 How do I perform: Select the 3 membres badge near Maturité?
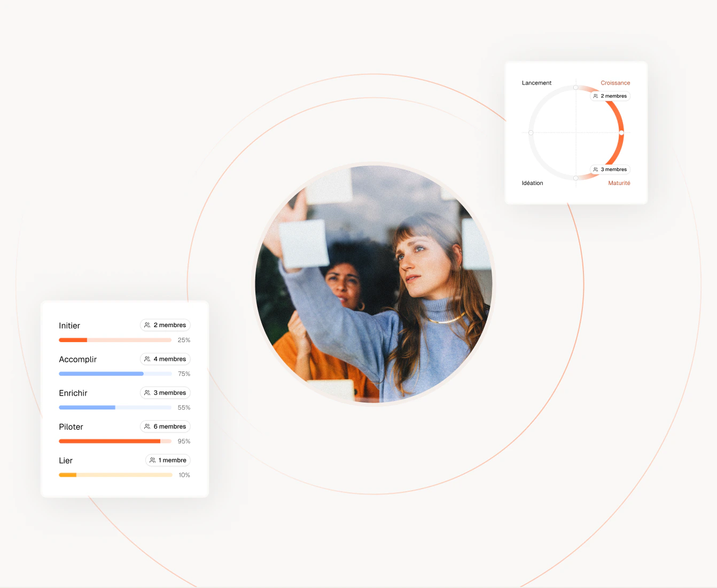tap(610, 169)
